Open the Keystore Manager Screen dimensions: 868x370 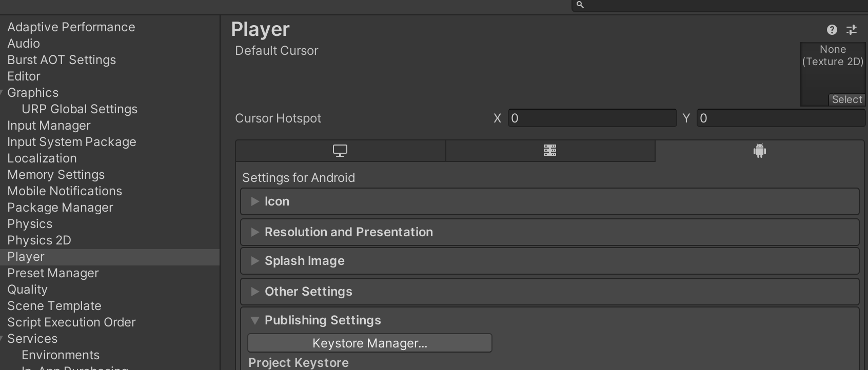coord(370,343)
